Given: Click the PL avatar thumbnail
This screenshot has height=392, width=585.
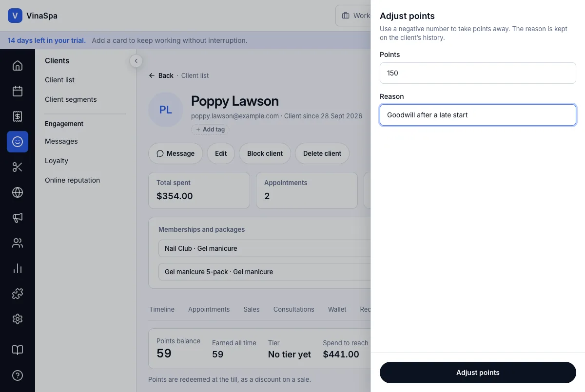Looking at the screenshot, I should pyautogui.click(x=166, y=110).
